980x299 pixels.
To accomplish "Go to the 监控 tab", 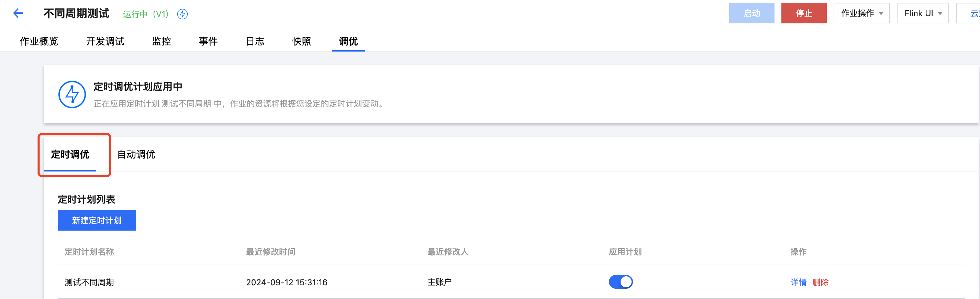I will pyautogui.click(x=161, y=41).
